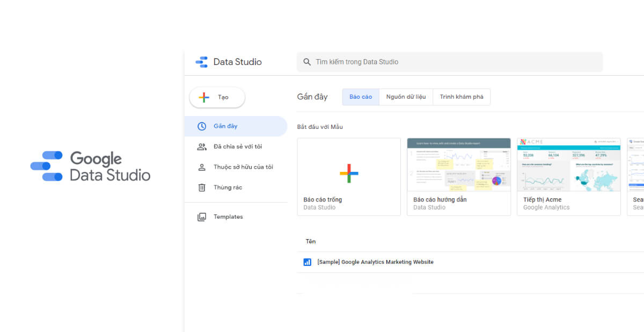Open the Tạo create button

click(217, 97)
